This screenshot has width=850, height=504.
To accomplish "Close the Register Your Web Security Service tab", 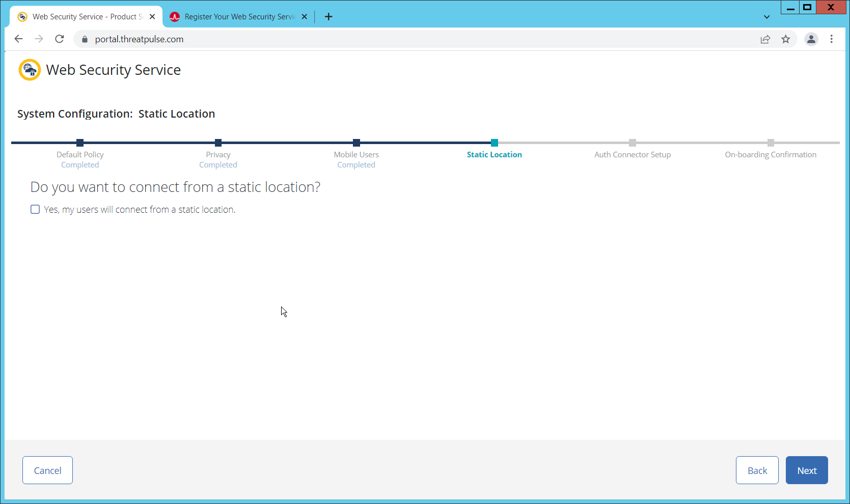I will tap(305, 17).
